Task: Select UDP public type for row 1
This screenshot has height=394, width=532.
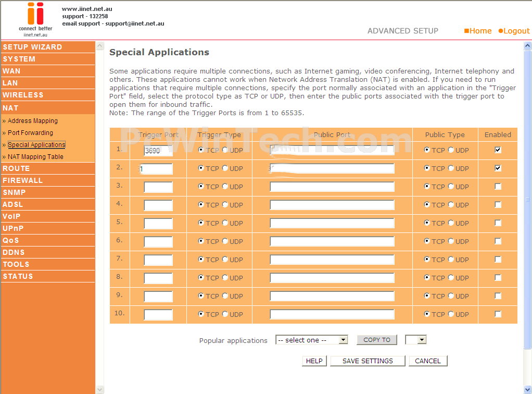Action: pos(451,150)
